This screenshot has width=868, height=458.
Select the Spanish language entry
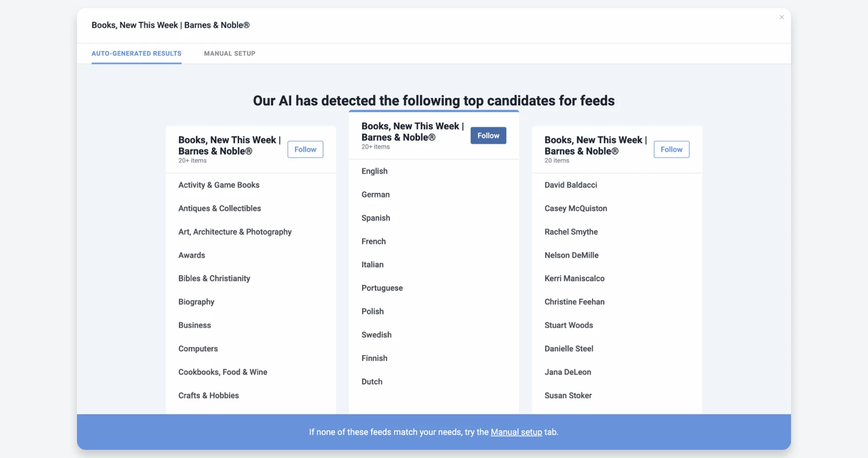(376, 218)
